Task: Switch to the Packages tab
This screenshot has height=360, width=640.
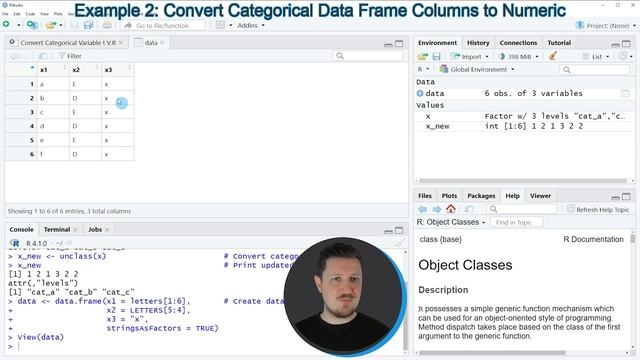Action: point(481,196)
